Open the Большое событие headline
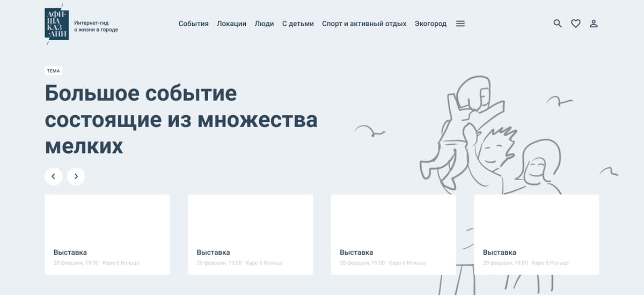 [x=181, y=119]
